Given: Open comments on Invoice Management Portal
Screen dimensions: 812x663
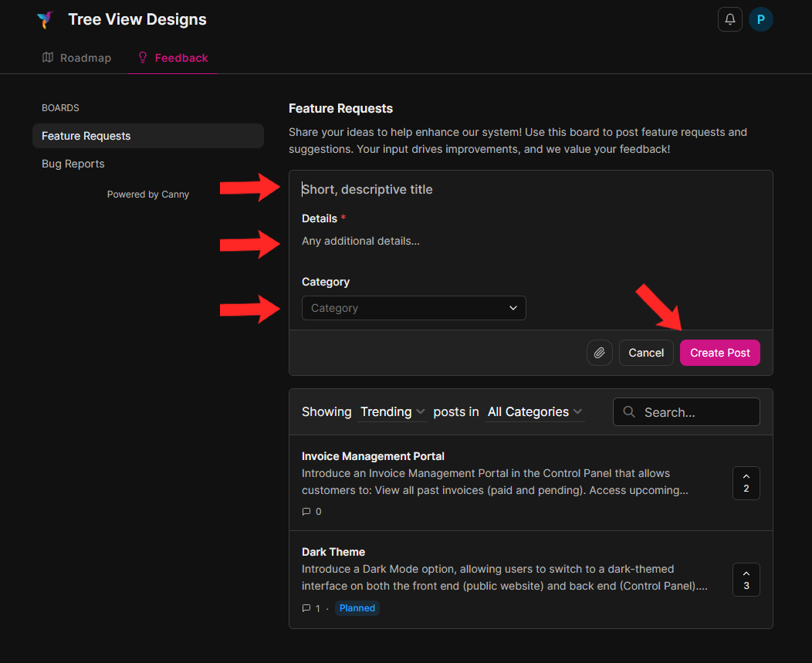Looking at the screenshot, I should (307, 511).
